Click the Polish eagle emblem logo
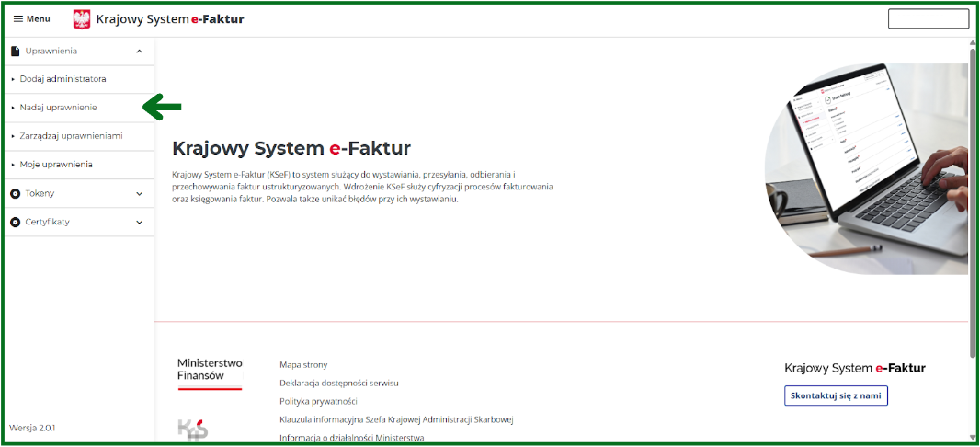Image resolution: width=980 pixels, height=447 pixels. click(82, 19)
